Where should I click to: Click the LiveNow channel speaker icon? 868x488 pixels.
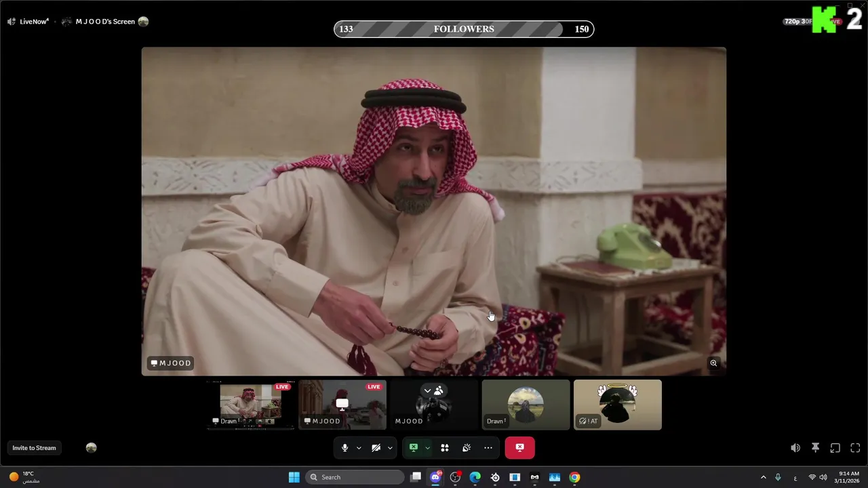click(12, 22)
